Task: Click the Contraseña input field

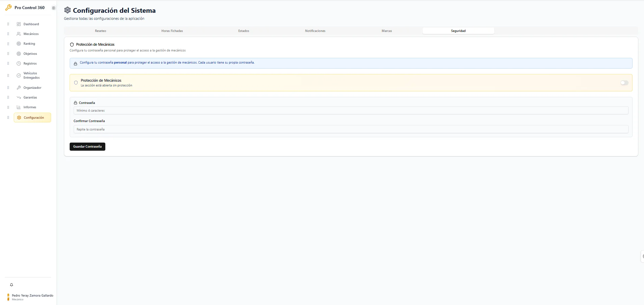Action: [351, 111]
